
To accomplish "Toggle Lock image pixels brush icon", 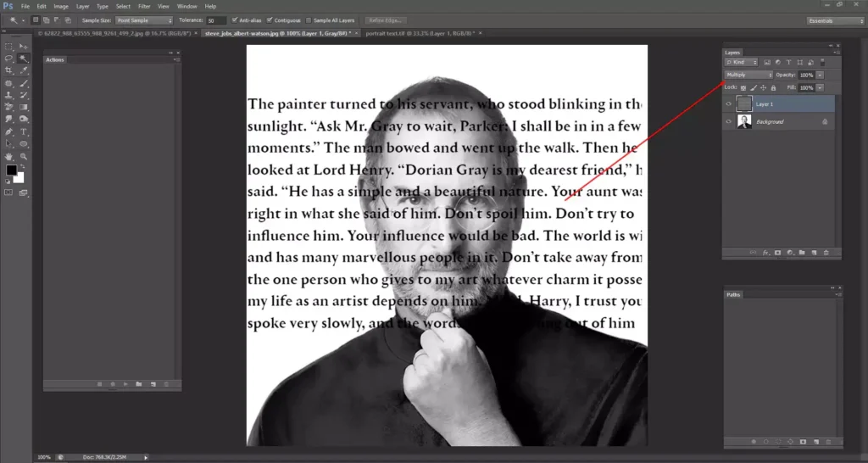I will (x=754, y=88).
